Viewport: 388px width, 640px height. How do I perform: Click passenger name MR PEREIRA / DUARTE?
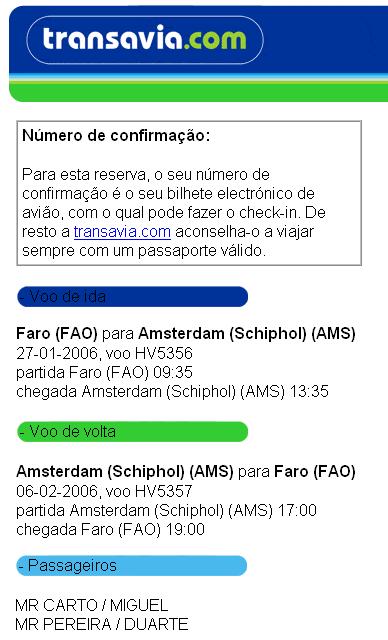(102, 624)
